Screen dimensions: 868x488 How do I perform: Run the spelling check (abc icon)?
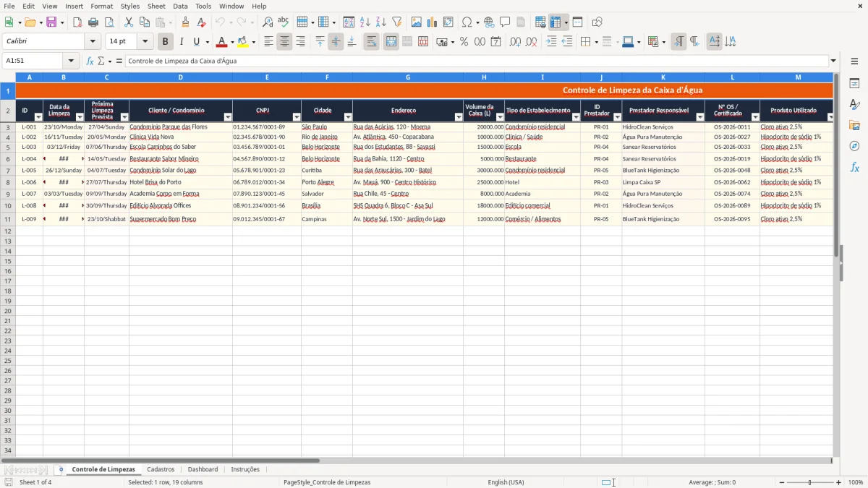point(283,22)
